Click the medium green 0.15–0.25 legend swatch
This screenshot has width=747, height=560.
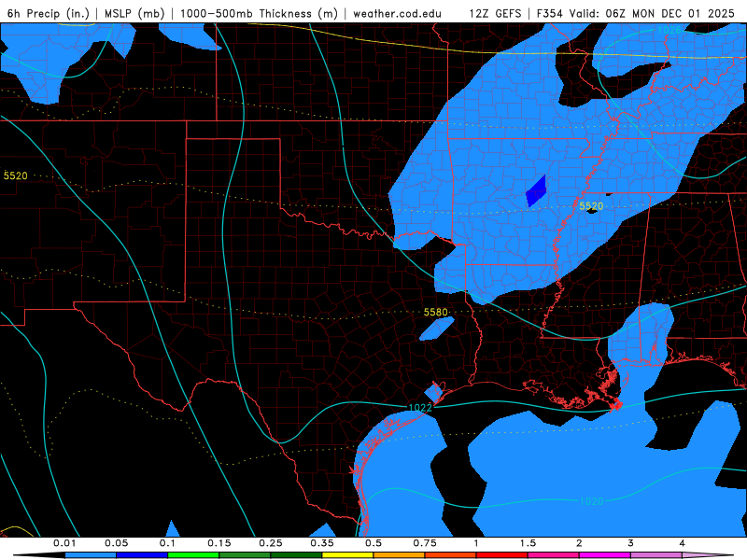click(245, 555)
